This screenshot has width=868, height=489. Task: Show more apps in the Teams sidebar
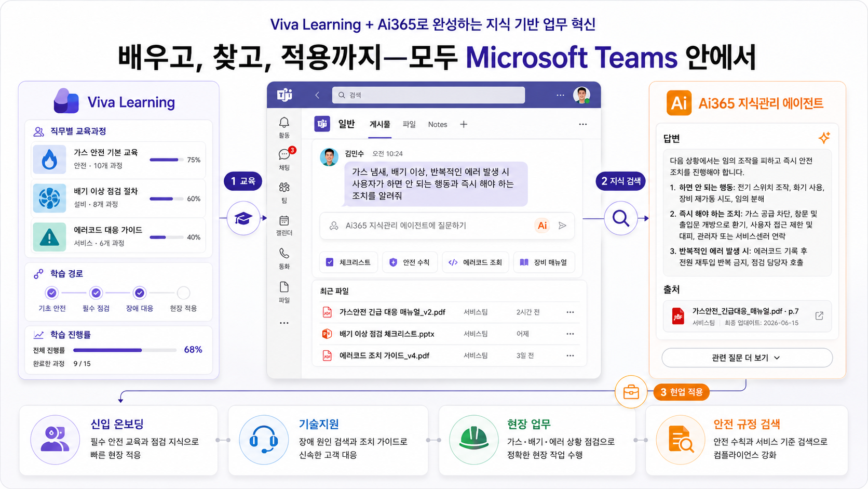(284, 323)
